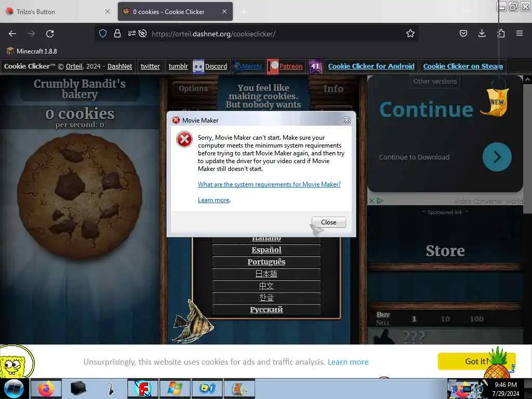Click the Windows flag taskbar icon

[x=175, y=389]
